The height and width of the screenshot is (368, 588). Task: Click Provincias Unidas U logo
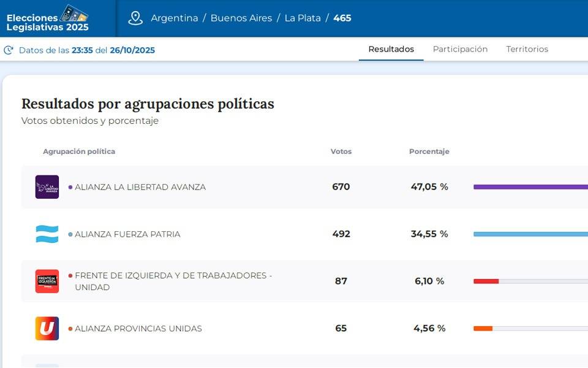47,329
